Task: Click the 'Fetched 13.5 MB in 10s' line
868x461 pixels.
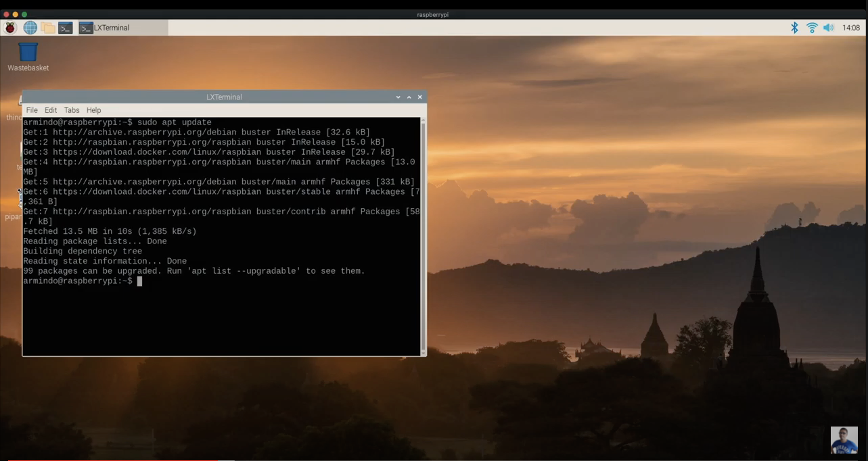Action: tap(110, 231)
